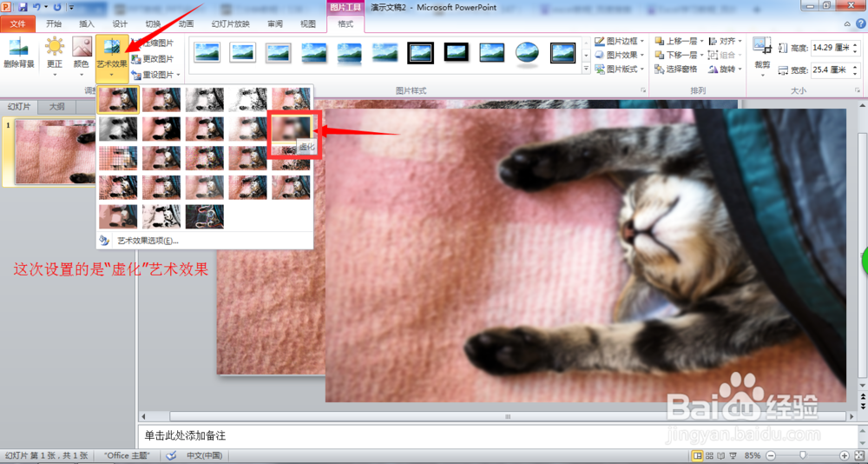This screenshot has width=868, height=464.
Task: Click the zoom in plus button
Action: point(845,455)
